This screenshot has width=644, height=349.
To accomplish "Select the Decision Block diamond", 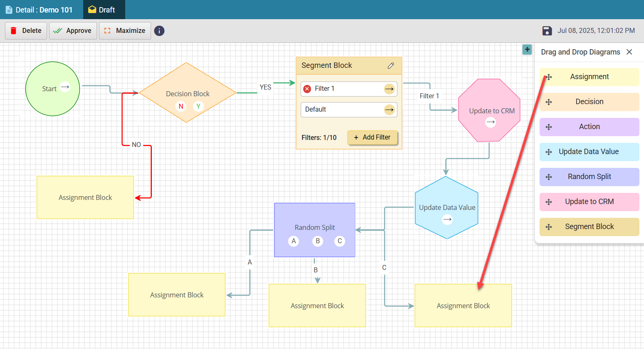I will 188,92.
